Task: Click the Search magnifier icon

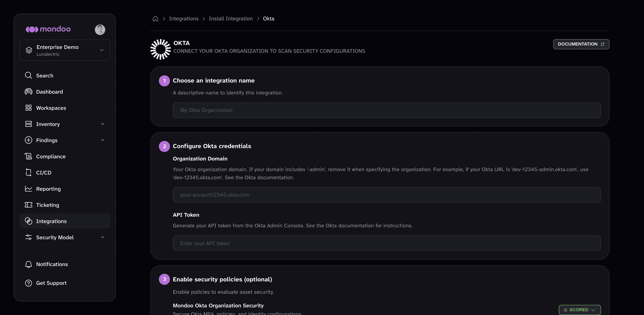Action: 29,75
